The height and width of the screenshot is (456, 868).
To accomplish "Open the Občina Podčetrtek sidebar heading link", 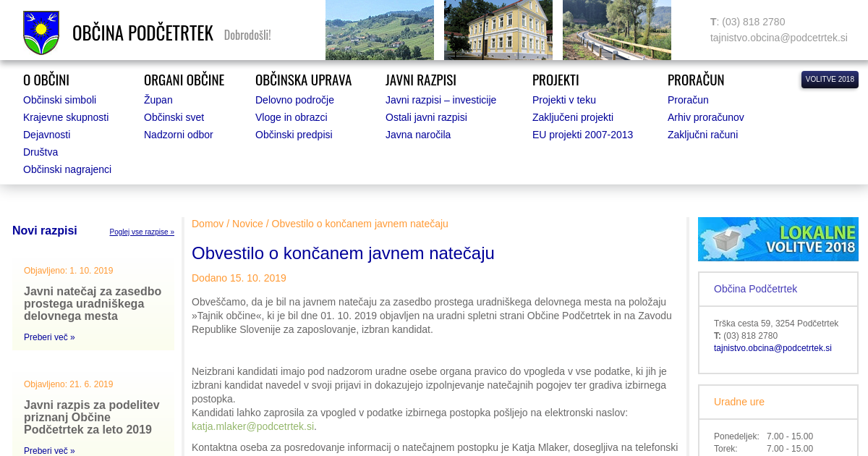I will (755, 289).
